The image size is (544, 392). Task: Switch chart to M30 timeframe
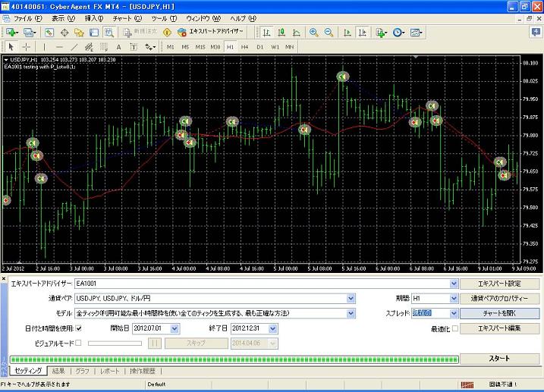(215, 47)
